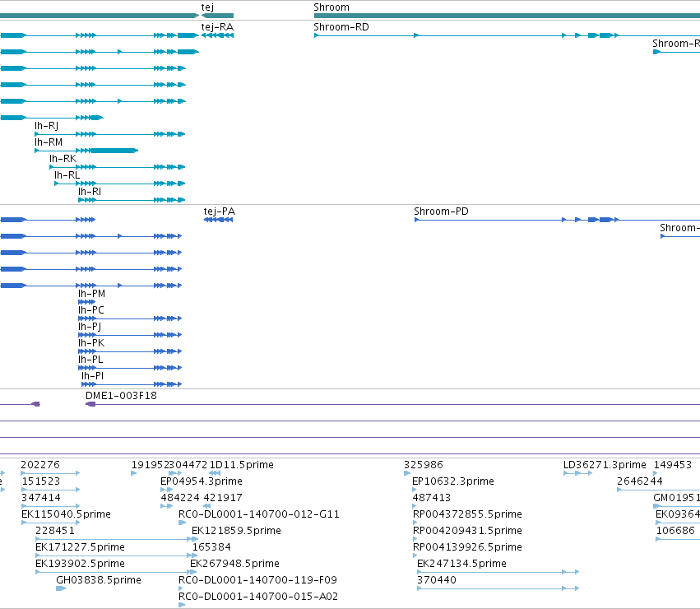Select the Ih-PM protein label
This screenshot has width=700, height=609.
(x=91, y=294)
